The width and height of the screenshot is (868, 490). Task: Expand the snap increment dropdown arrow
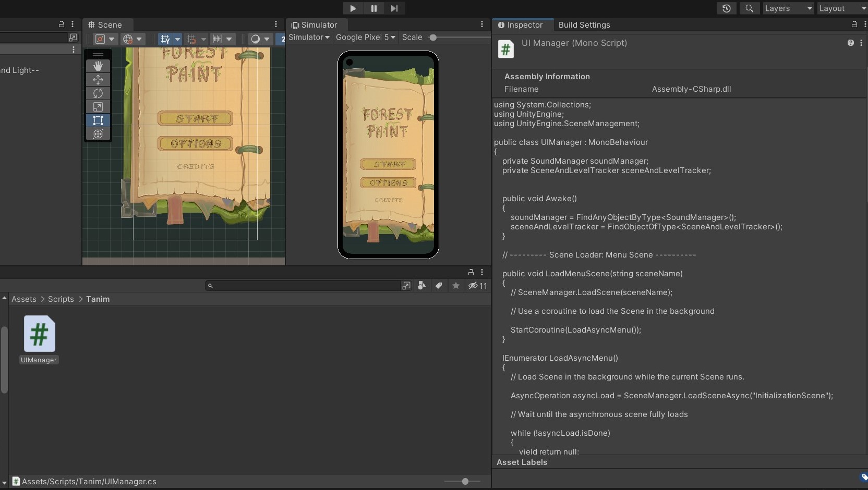[x=229, y=39]
